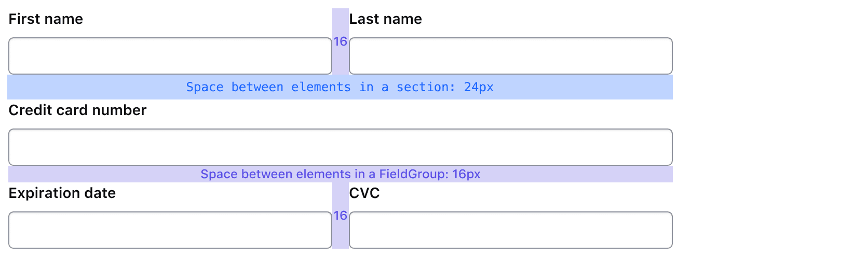
Task: Click the "First name" label
Action: point(46,19)
